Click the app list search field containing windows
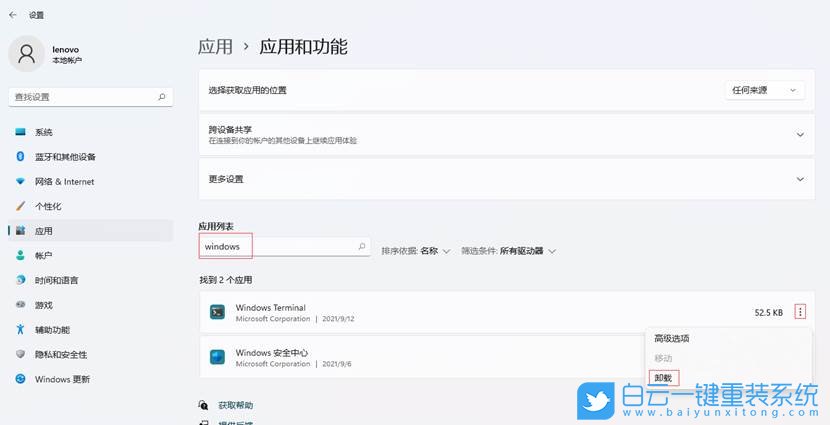This screenshot has height=425, width=830. pos(285,246)
